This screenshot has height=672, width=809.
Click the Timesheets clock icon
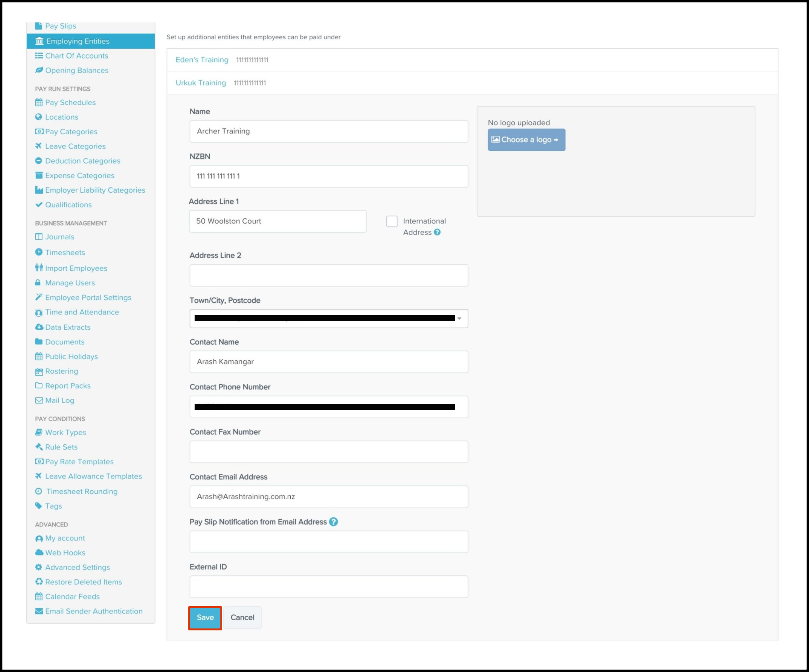[38, 252]
